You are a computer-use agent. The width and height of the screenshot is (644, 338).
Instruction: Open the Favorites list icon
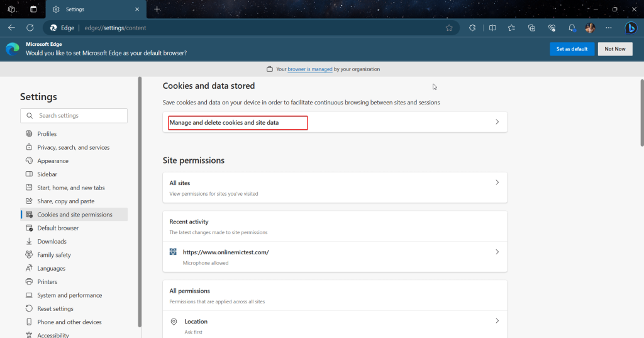point(511,28)
